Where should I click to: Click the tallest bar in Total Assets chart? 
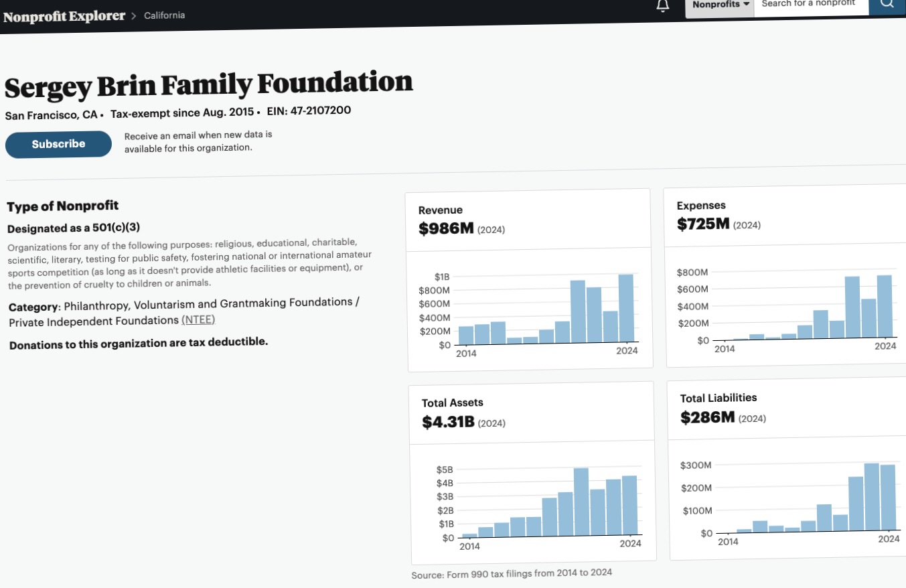(x=581, y=502)
